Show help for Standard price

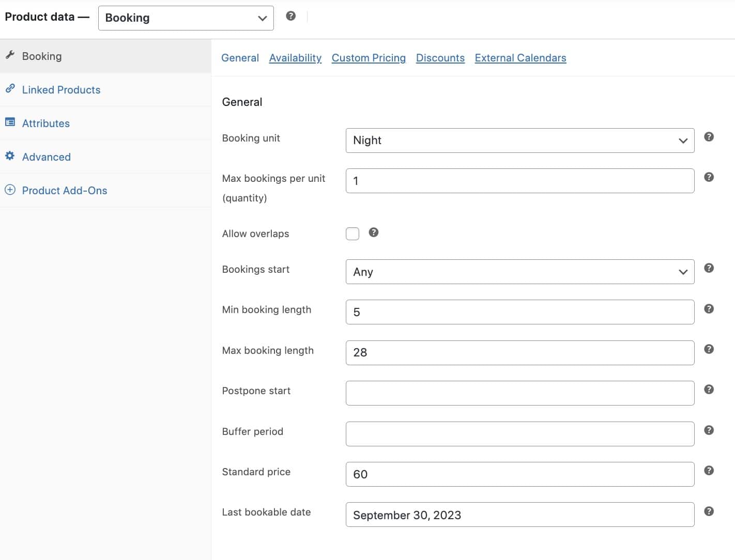pyautogui.click(x=709, y=471)
